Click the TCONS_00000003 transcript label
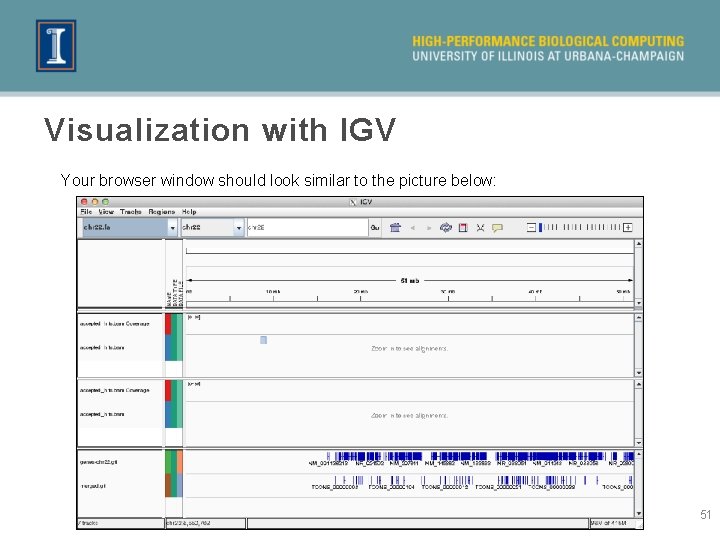The height and width of the screenshot is (540, 720). coord(335,487)
